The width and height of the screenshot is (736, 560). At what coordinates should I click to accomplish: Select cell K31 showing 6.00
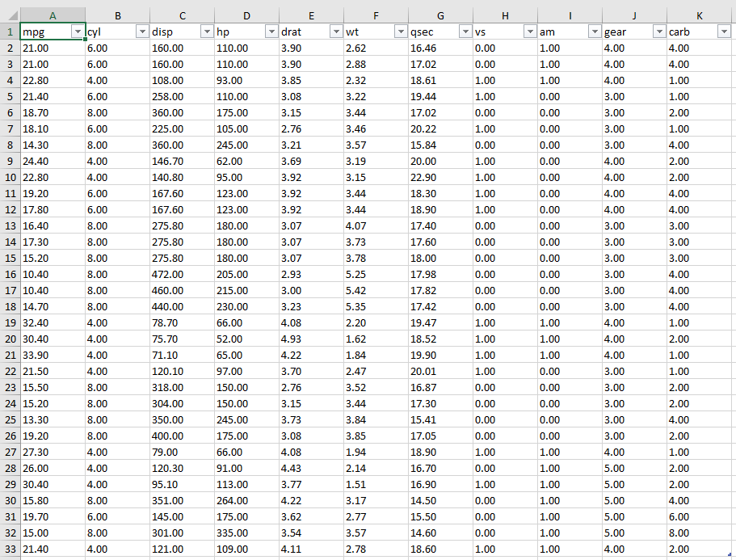(699, 516)
